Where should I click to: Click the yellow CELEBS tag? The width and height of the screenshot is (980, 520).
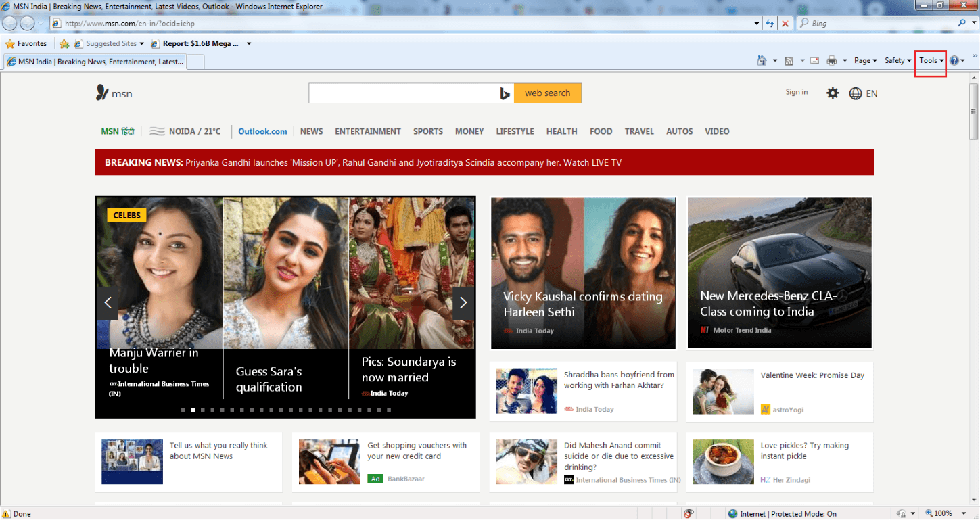[126, 215]
